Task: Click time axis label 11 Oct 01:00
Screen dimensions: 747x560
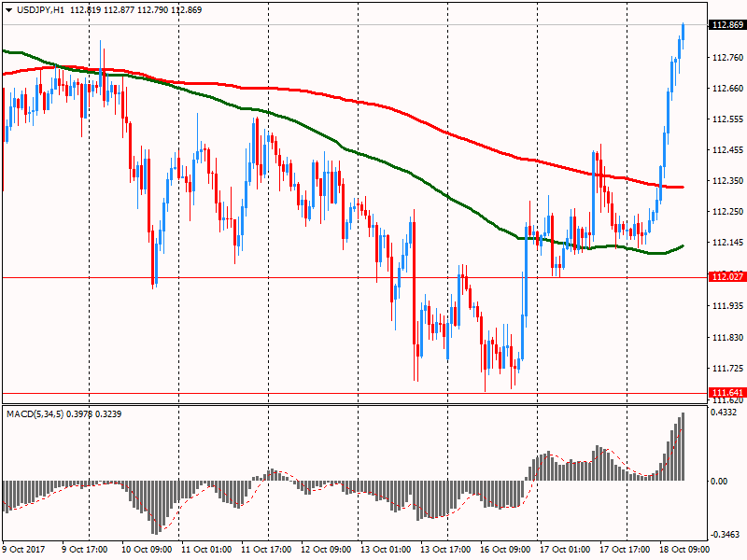Action: [206, 550]
